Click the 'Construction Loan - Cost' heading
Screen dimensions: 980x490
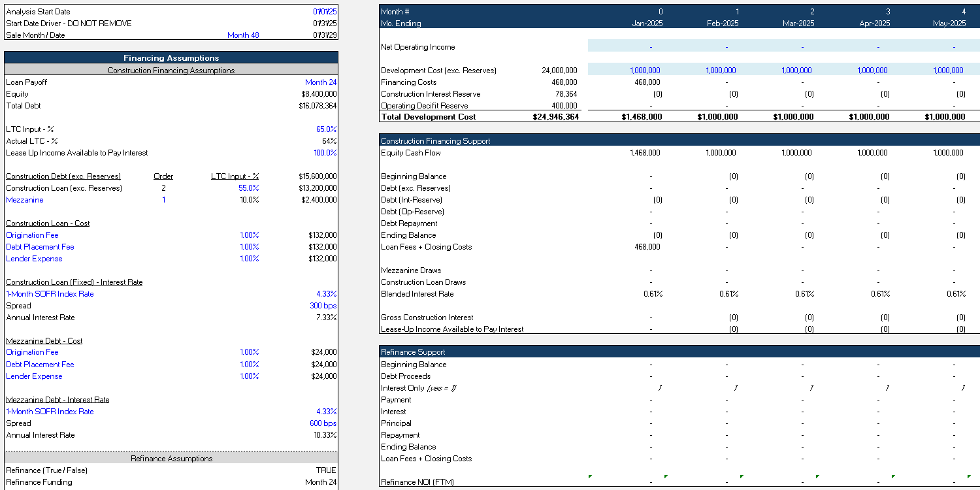pos(48,223)
